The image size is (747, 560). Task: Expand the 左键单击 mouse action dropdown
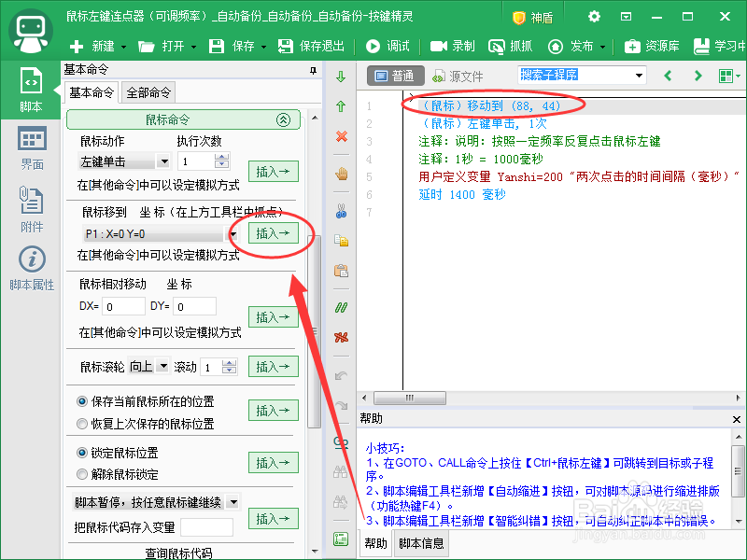pyautogui.click(x=164, y=161)
